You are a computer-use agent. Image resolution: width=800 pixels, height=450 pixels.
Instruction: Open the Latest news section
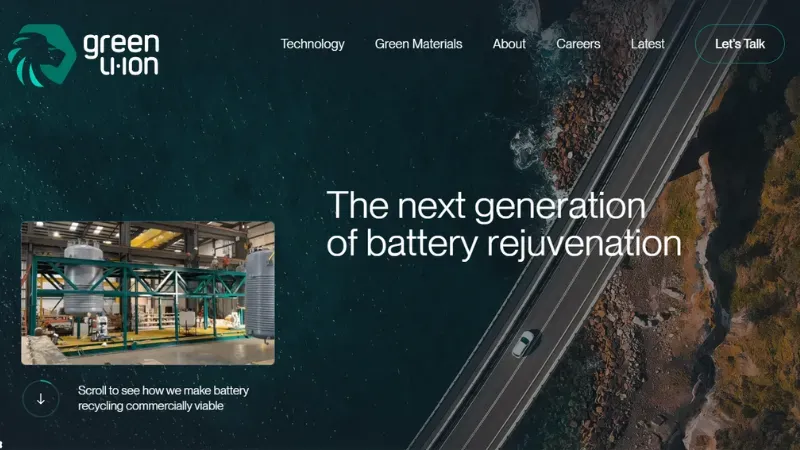coord(647,44)
